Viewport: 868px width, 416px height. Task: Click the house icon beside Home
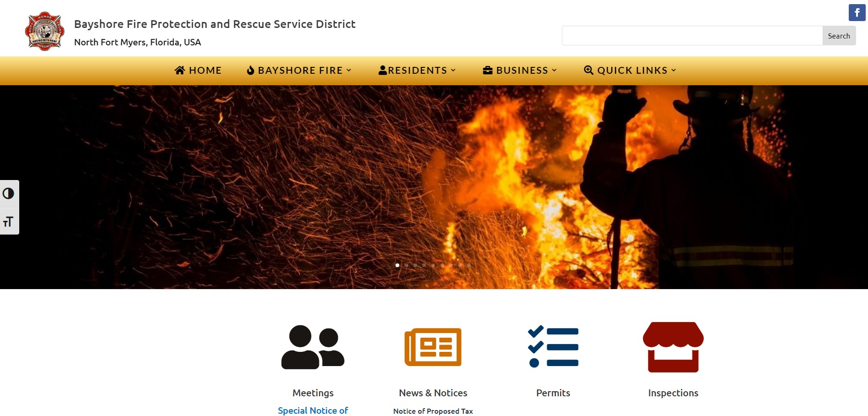180,70
